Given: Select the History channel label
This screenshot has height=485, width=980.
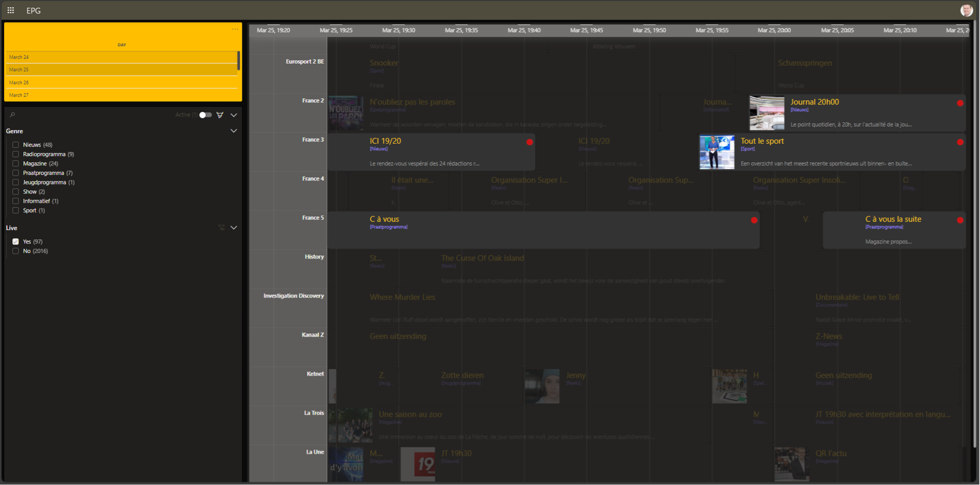Looking at the screenshot, I should pos(314,257).
